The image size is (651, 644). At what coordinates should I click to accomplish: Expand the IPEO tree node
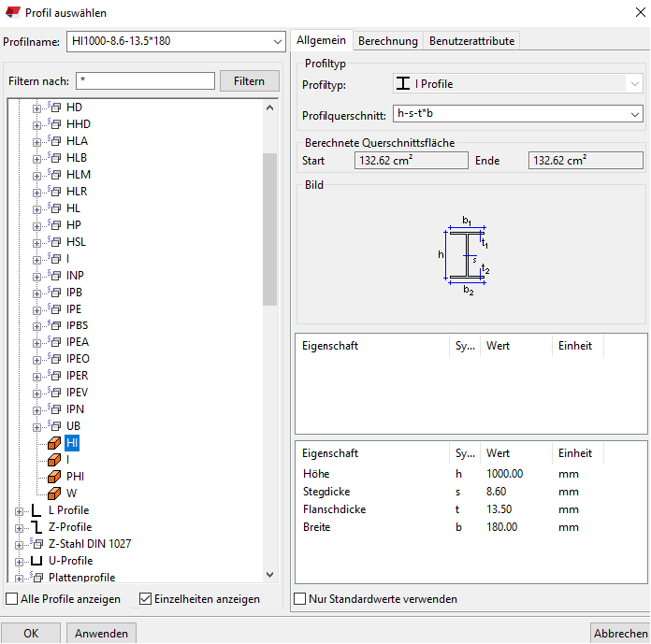coord(37,360)
